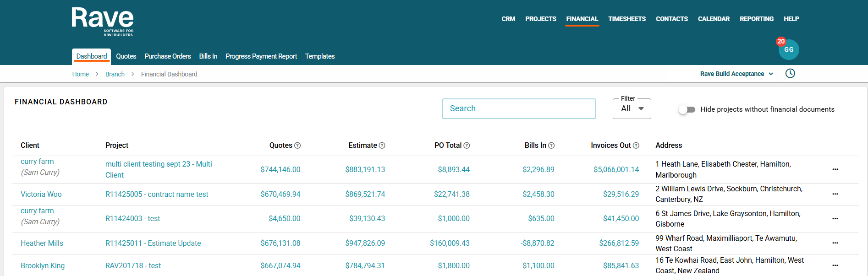Open the Timesheets menu

[x=626, y=19]
